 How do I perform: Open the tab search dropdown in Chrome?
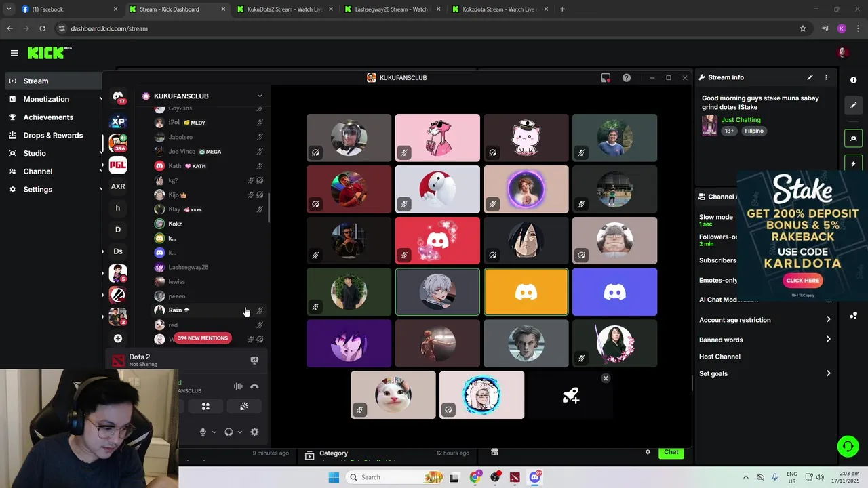pos(9,9)
